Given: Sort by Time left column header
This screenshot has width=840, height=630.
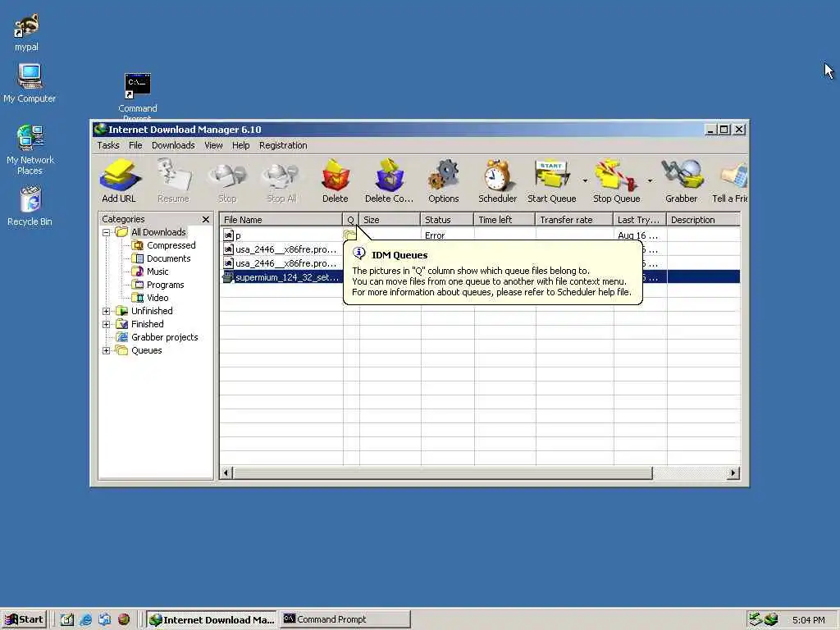Looking at the screenshot, I should point(504,220).
